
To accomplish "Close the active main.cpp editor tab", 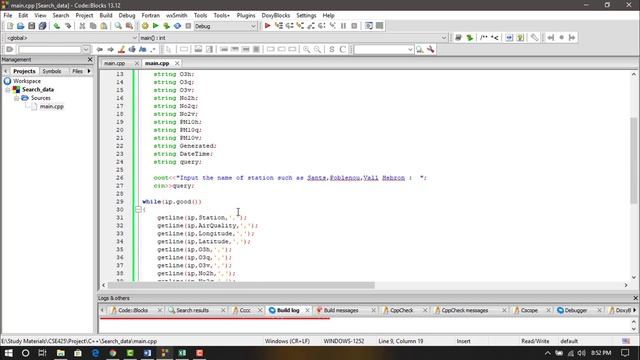I will click(x=177, y=63).
